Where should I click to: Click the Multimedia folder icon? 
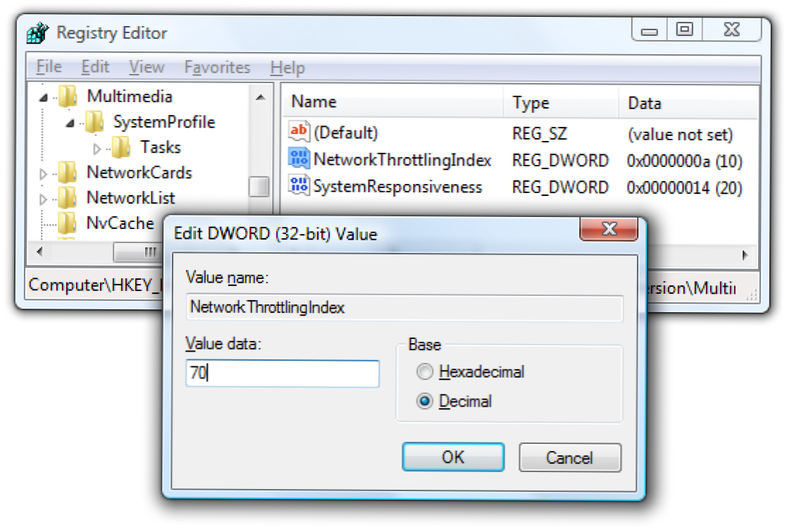(x=67, y=97)
